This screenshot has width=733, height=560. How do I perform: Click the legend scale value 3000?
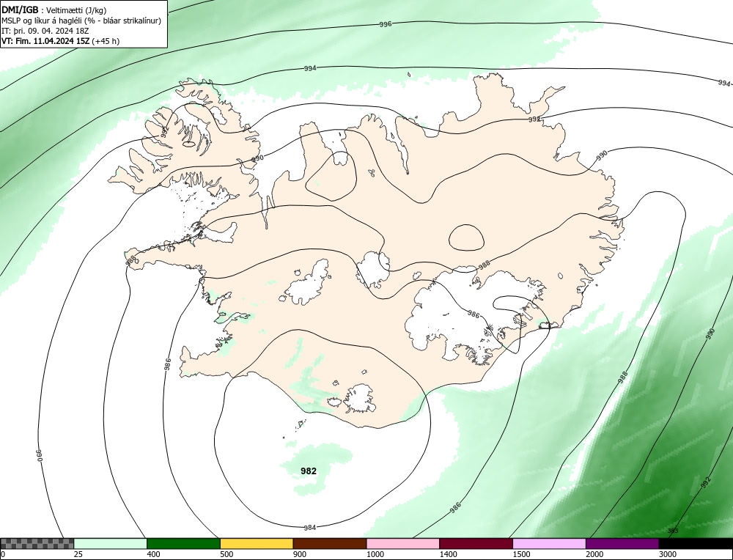tap(668, 554)
